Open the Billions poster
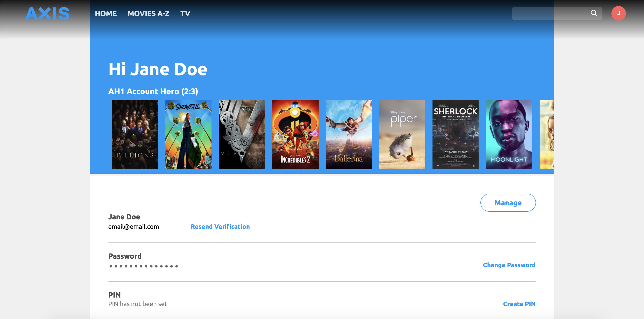This screenshot has width=644, height=319. pos(135,134)
